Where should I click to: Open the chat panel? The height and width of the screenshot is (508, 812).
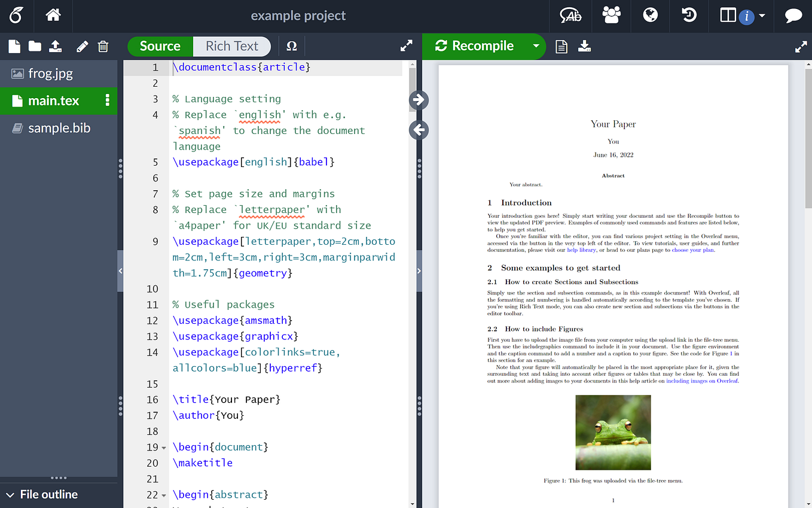pos(793,16)
